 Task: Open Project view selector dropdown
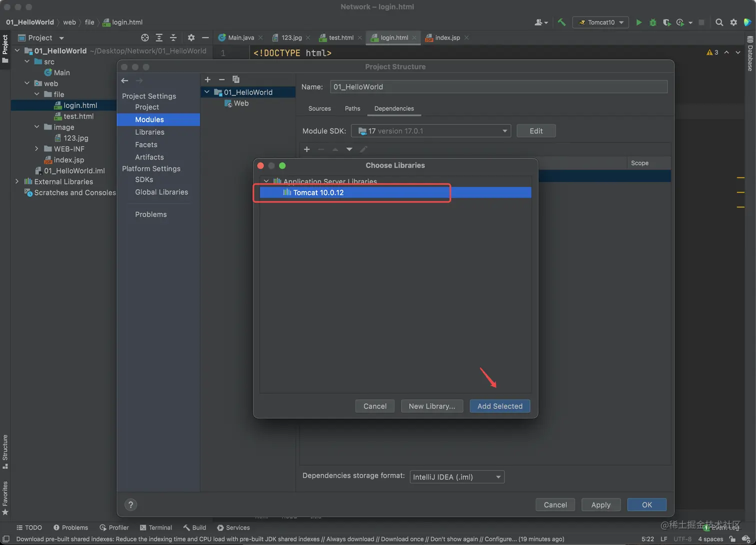(41, 37)
